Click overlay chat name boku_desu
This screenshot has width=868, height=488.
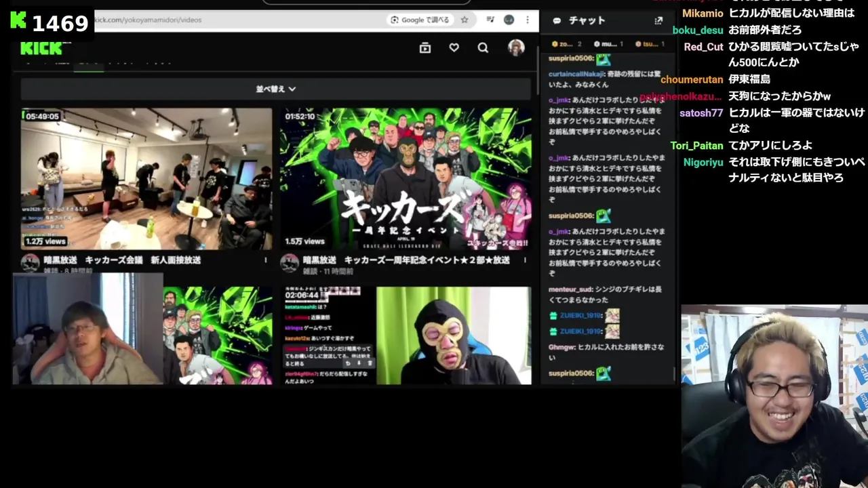click(x=698, y=30)
